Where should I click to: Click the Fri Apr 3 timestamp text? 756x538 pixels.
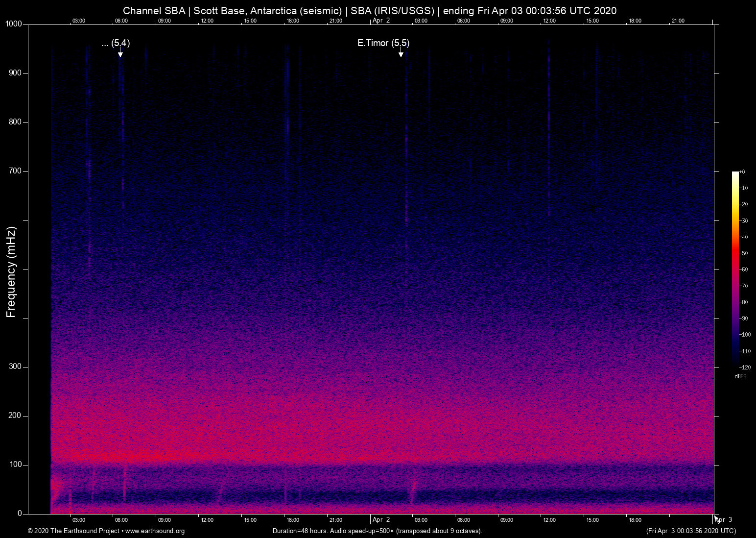pos(691,531)
